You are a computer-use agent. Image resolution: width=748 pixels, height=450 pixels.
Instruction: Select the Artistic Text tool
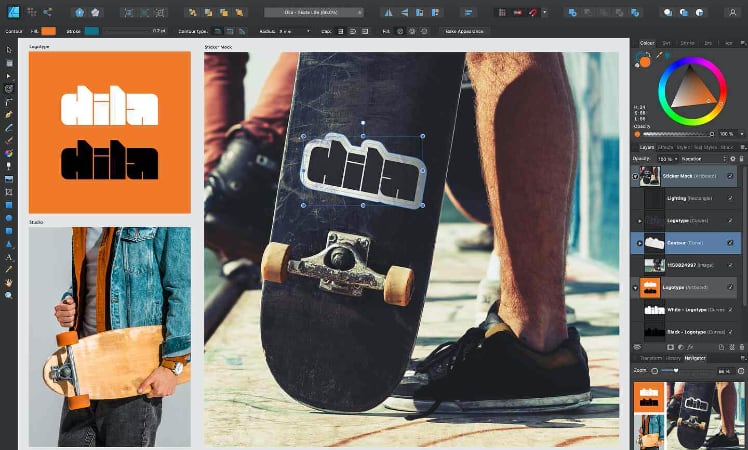pyautogui.click(x=9, y=257)
